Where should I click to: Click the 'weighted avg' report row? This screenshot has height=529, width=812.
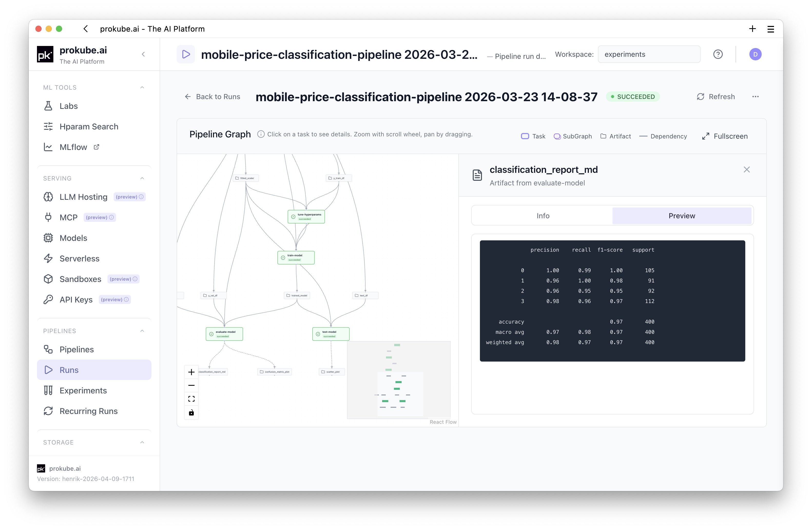570,342
